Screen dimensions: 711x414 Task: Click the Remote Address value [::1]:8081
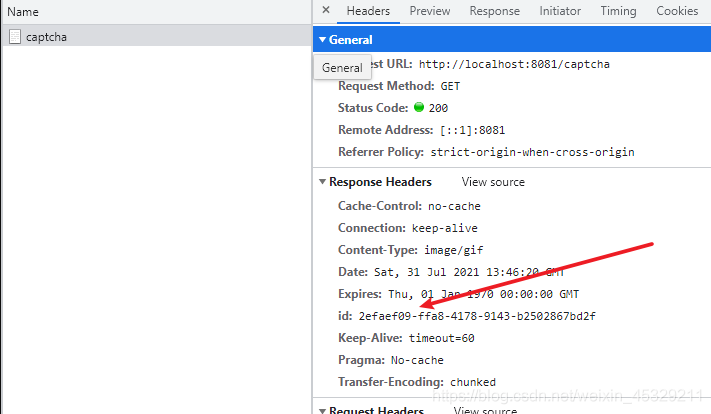472,130
